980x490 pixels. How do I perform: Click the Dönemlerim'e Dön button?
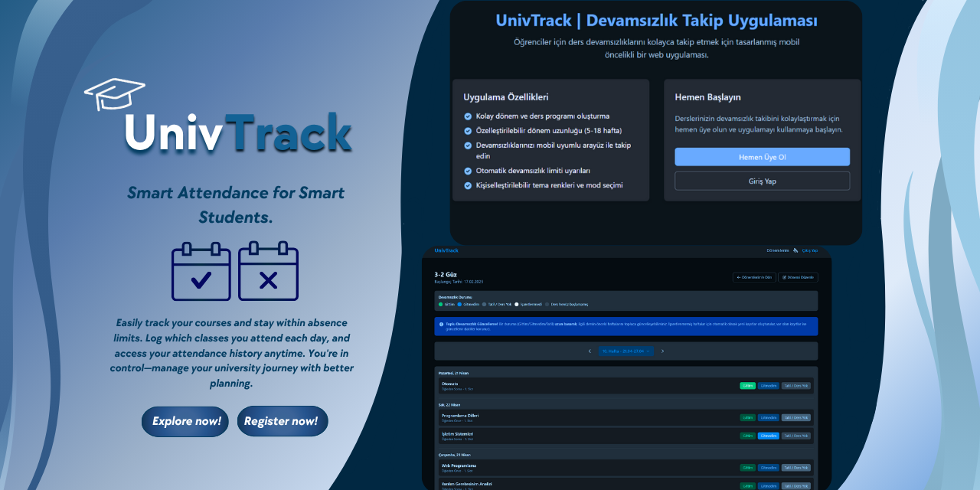pos(754,277)
